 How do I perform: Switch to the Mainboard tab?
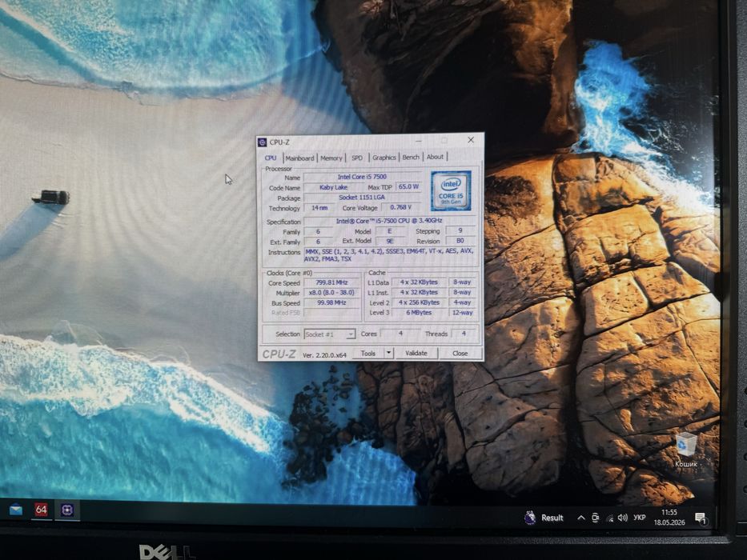(299, 158)
